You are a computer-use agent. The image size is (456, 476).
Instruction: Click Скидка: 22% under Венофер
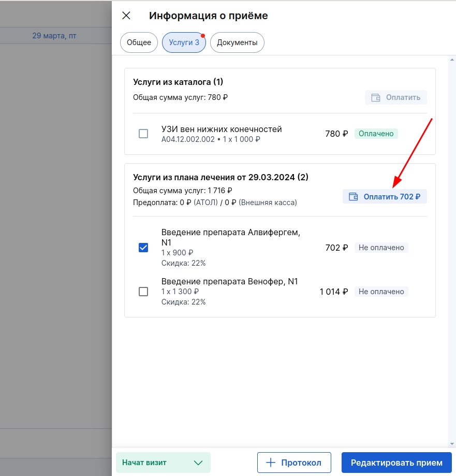tap(183, 302)
